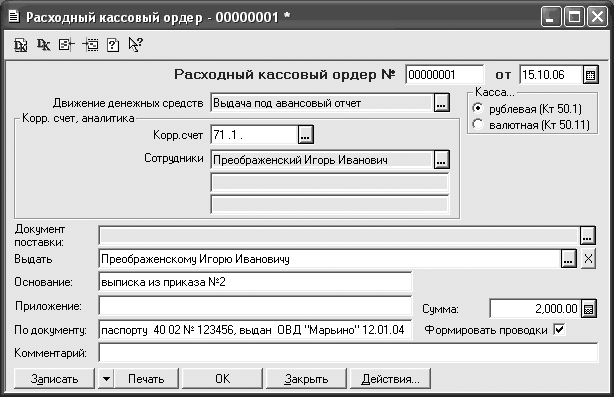Click the empty Комментарий field
The image size is (614, 397).
(x=348, y=353)
